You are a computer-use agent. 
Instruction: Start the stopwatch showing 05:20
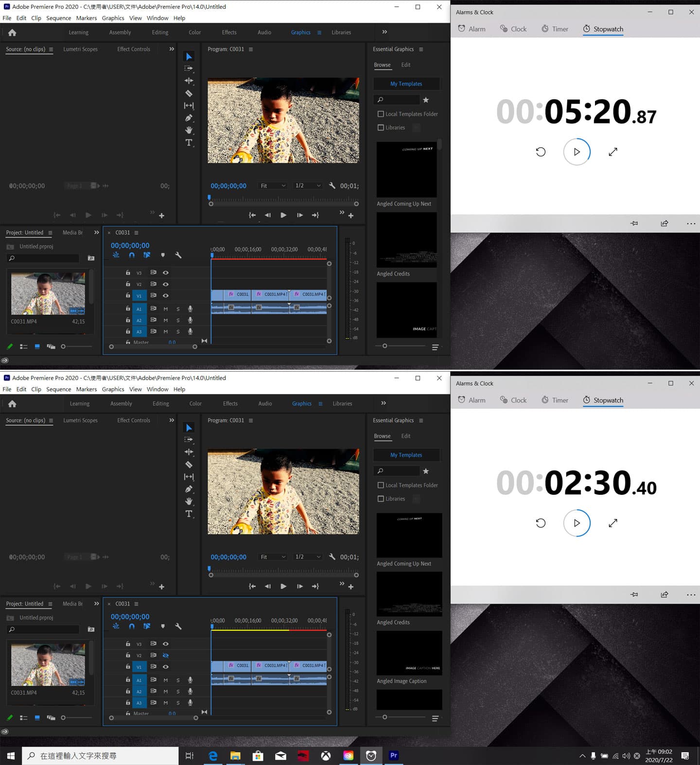pyautogui.click(x=577, y=152)
